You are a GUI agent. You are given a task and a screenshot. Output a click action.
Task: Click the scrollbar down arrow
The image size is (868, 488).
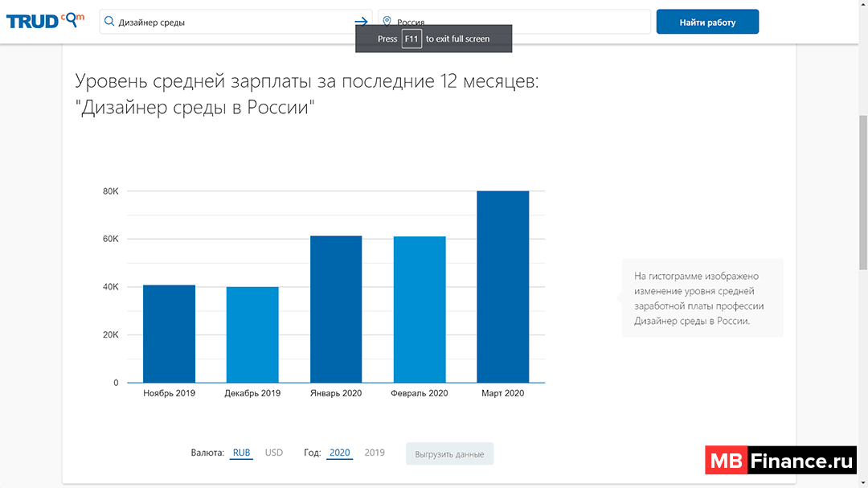point(863,483)
